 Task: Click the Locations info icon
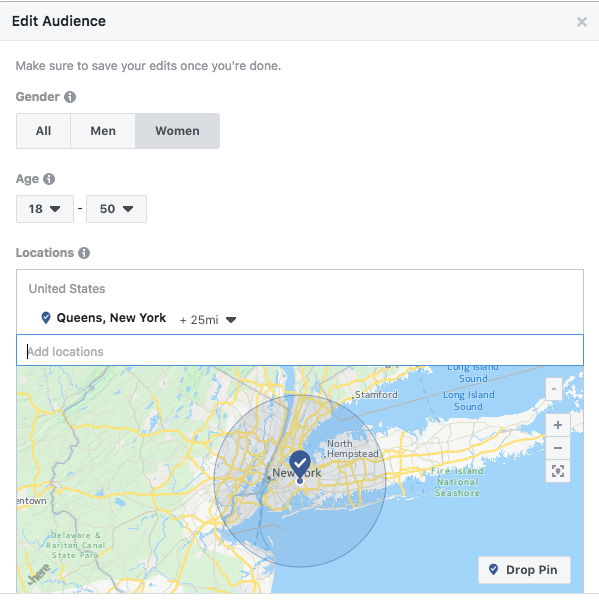pos(84,253)
